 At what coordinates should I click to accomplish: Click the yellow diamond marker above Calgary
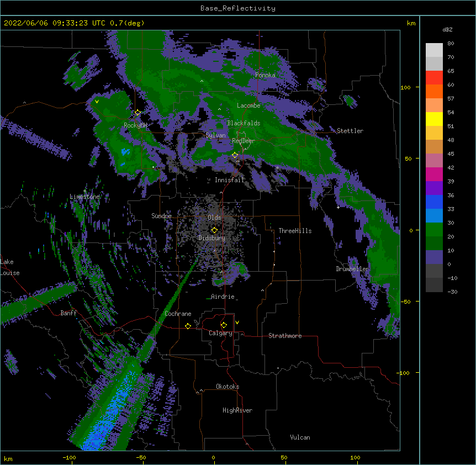click(x=224, y=325)
